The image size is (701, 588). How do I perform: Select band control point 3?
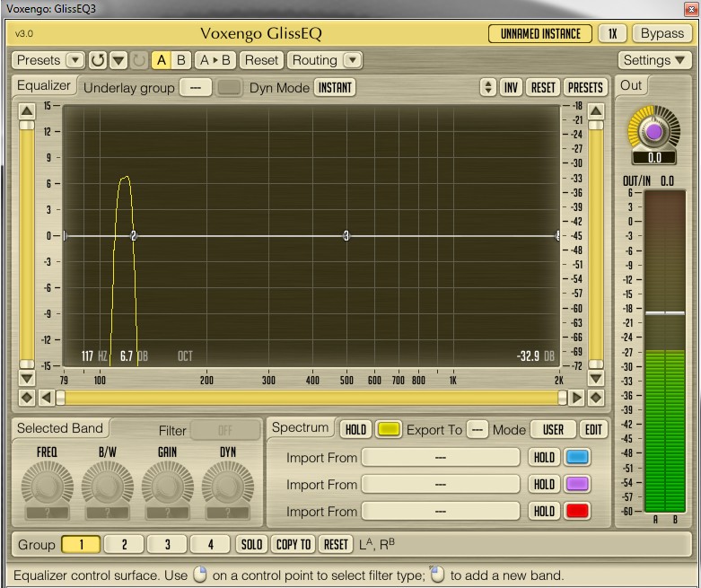[346, 235]
